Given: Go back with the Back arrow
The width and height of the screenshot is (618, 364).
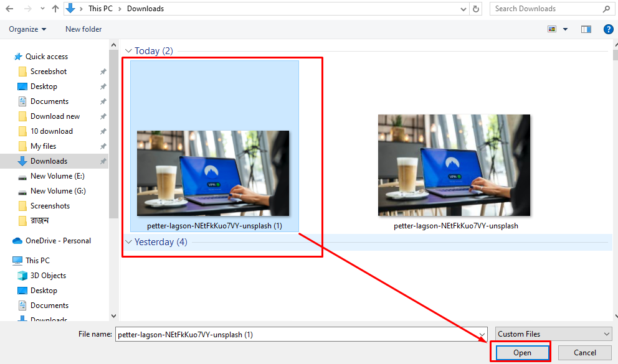Looking at the screenshot, I should pos(9,9).
